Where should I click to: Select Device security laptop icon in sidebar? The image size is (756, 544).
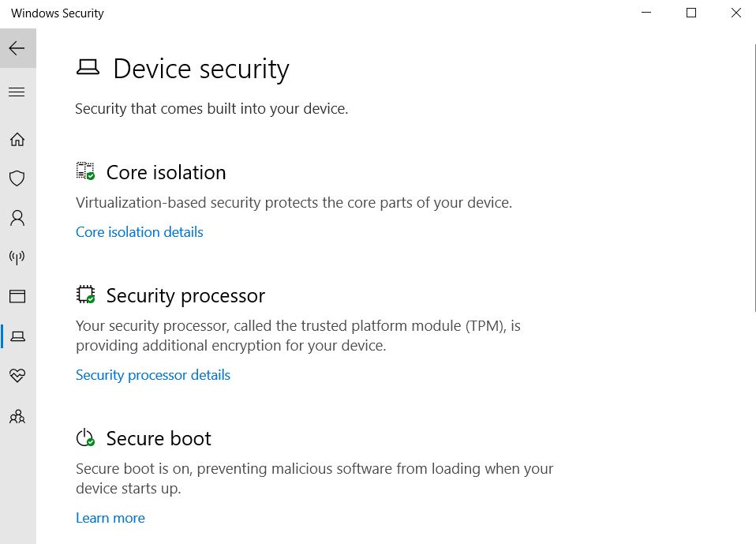coord(17,336)
